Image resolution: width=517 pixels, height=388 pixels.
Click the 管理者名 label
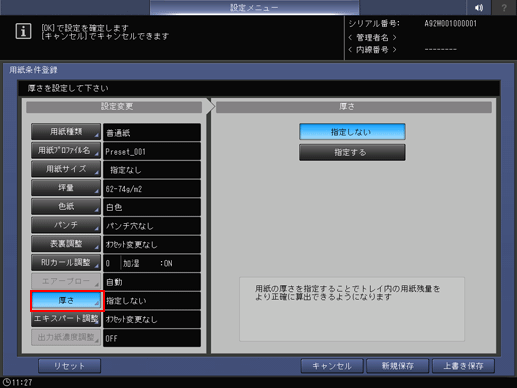pyautogui.click(x=372, y=37)
